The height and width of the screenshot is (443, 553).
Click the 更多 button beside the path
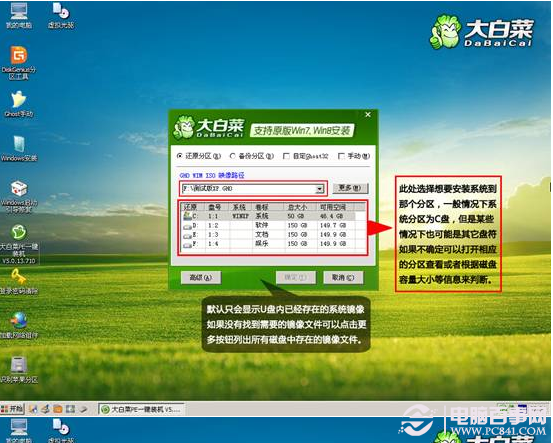(x=351, y=188)
